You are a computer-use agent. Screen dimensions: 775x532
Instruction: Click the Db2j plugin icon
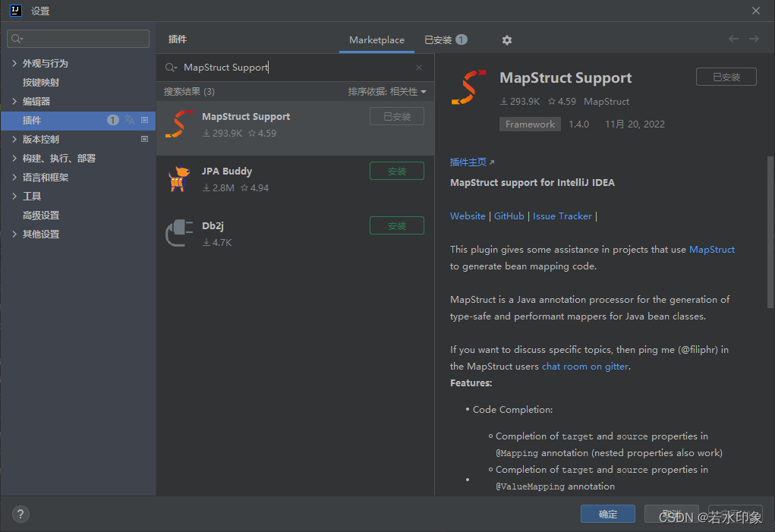coord(179,233)
